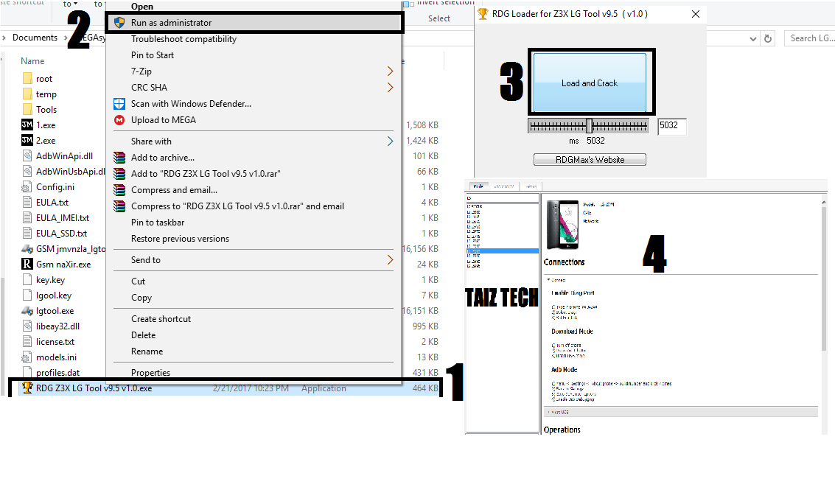Click the 5032 delay input field
Image resolution: width=835 pixels, height=504 pixels.
pos(671,125)
